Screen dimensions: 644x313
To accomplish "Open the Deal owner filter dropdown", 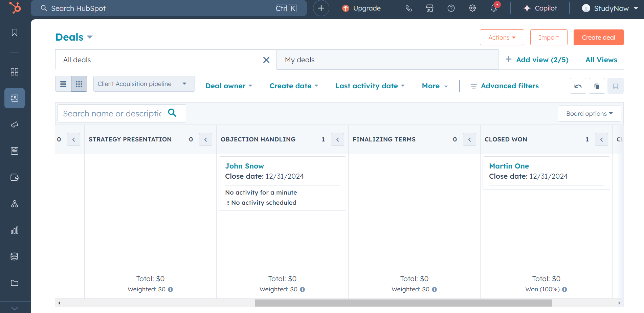I will pos(229,86).
